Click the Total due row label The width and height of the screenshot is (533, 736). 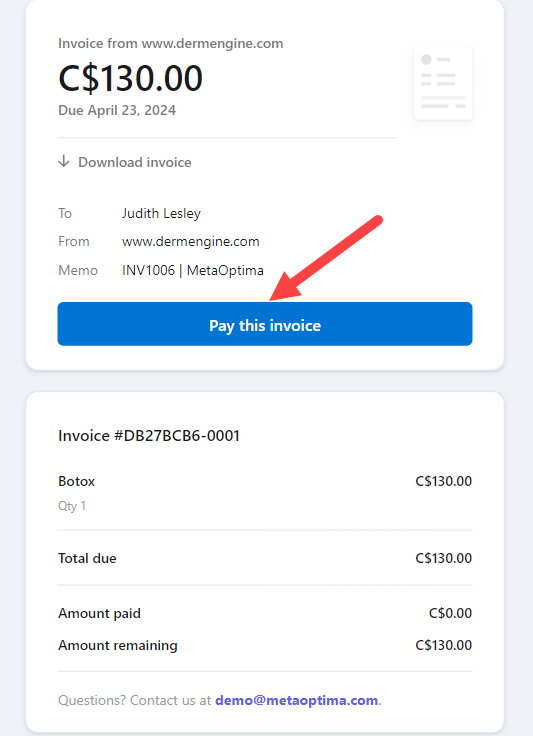click(87, 558)
